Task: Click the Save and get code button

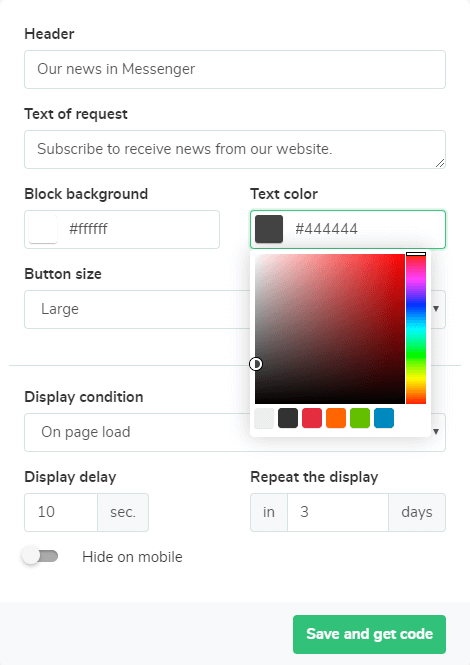Action: [x=369, y=634]
